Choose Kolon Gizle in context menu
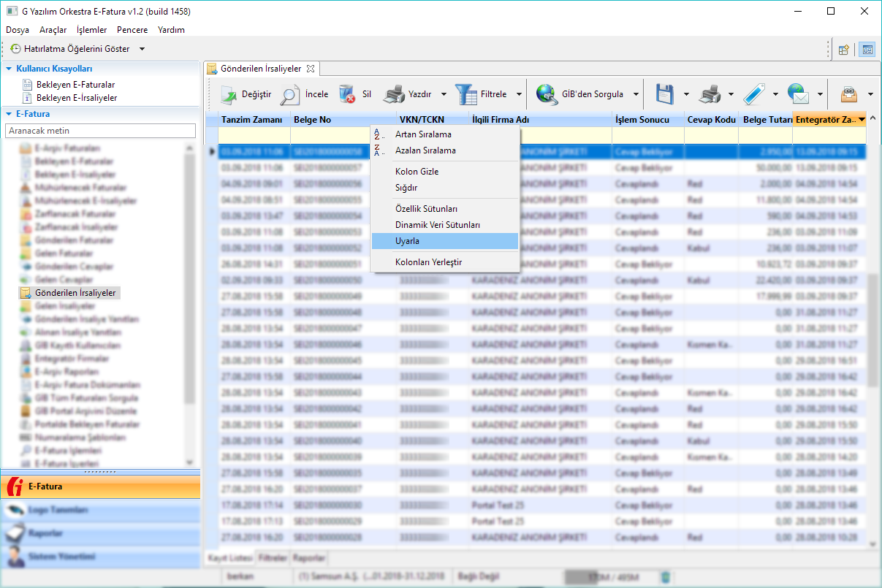The height and width of the screenshot is (588, 882). [x=417, y=172]
